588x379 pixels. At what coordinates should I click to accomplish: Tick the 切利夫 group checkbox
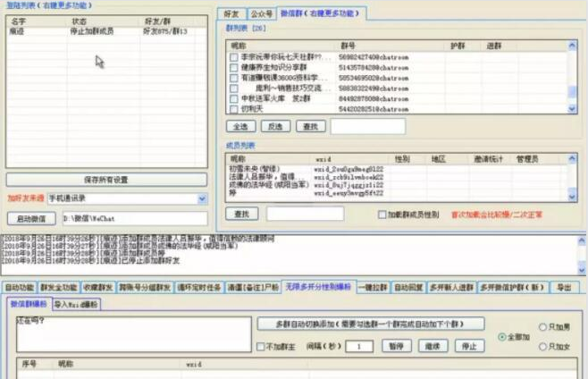pos(234,109)
